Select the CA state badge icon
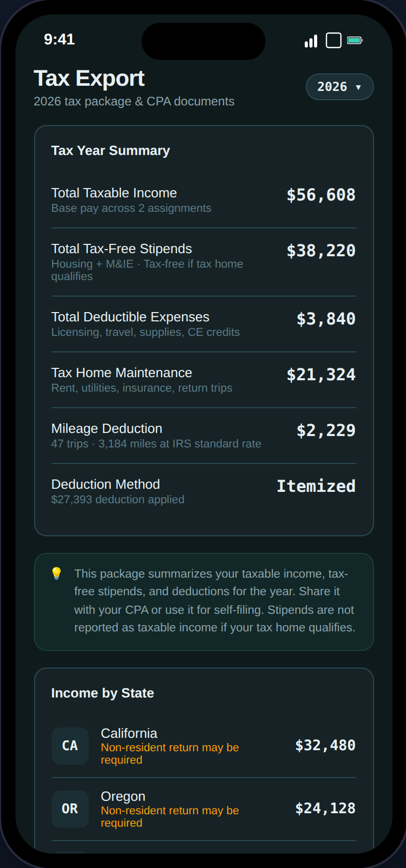 tap(70, 746)
